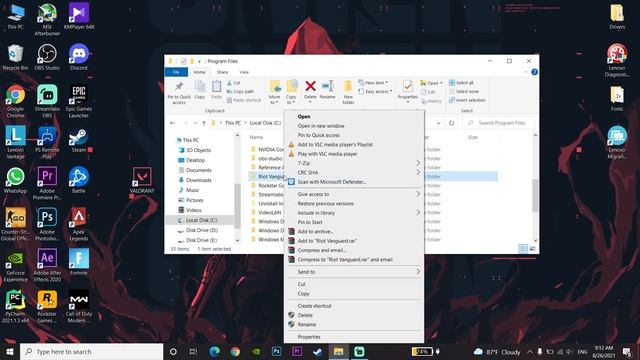The width and height of the screenshot is (640, 360).
Task: Open Properties from the ribbon
Action: 407,90
